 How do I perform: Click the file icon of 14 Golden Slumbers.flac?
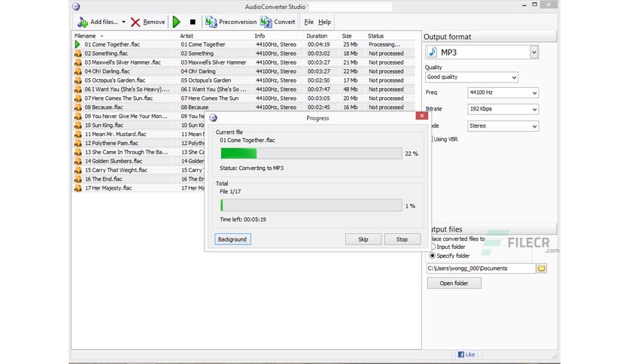pyautogui.click(x=77, y=161)
